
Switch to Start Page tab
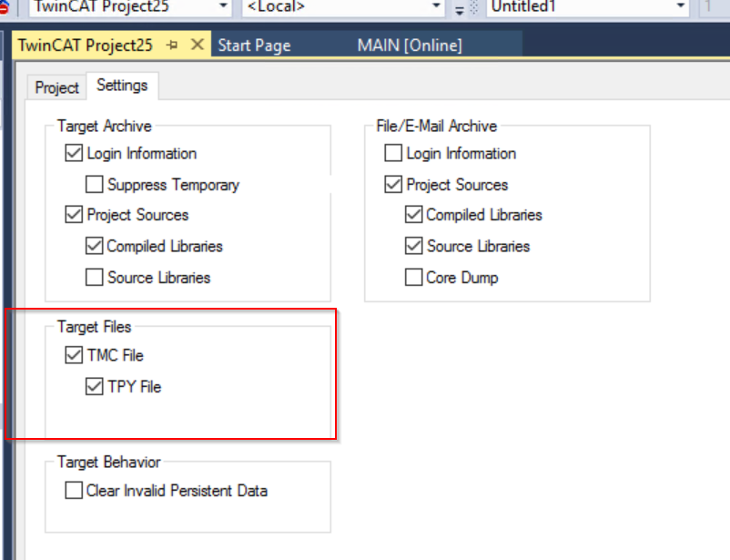[x=254, y=46]
